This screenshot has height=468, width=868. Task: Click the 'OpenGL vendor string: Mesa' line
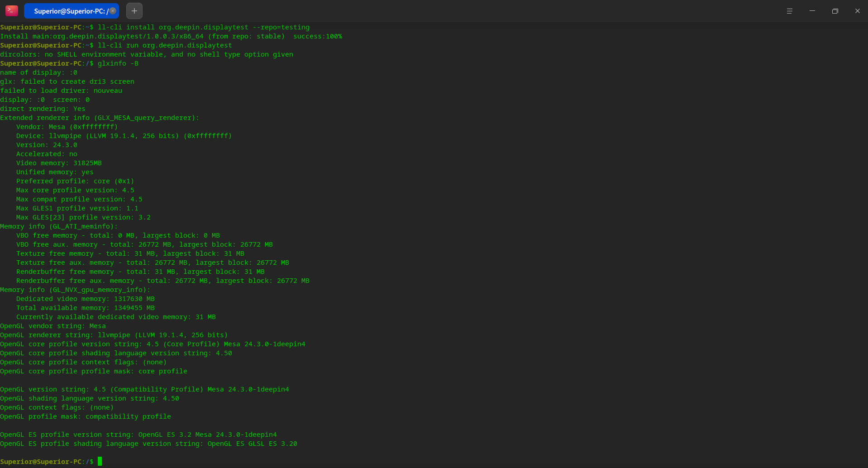53,326
